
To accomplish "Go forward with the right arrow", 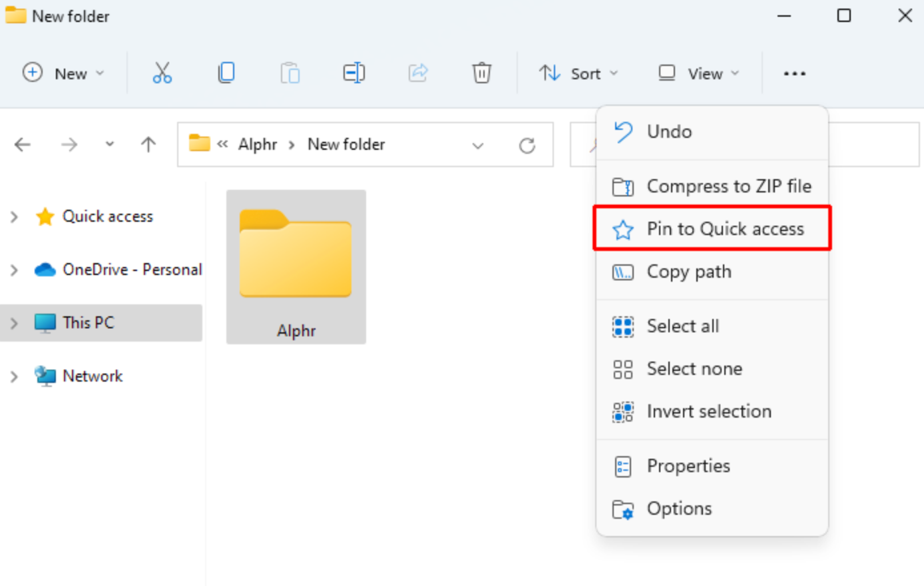I will click(69, 145).
